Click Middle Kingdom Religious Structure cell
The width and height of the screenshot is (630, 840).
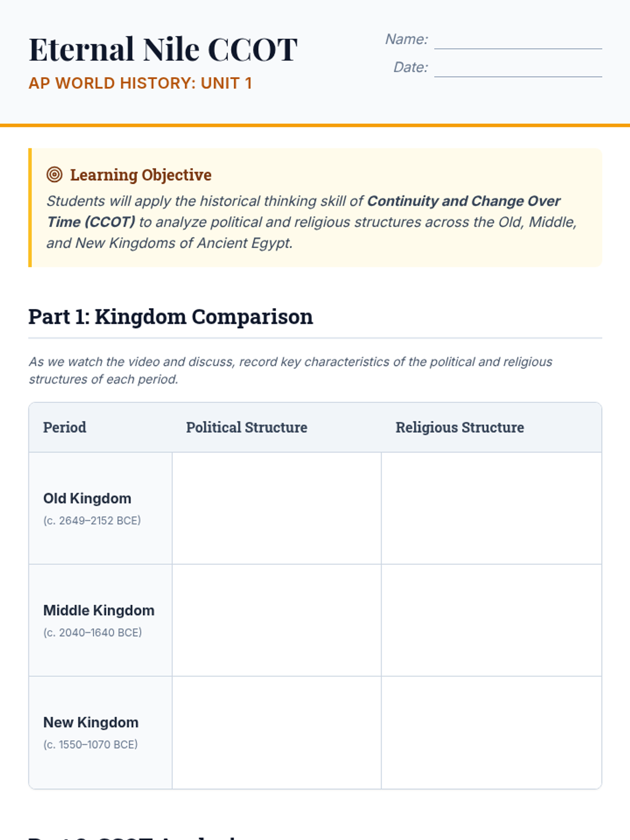click(491, 620)
